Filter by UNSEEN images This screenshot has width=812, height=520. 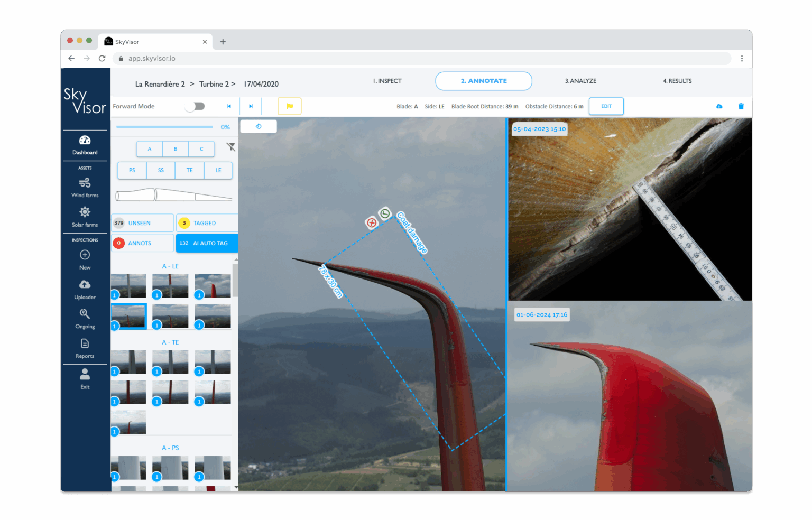pos(142,223)
